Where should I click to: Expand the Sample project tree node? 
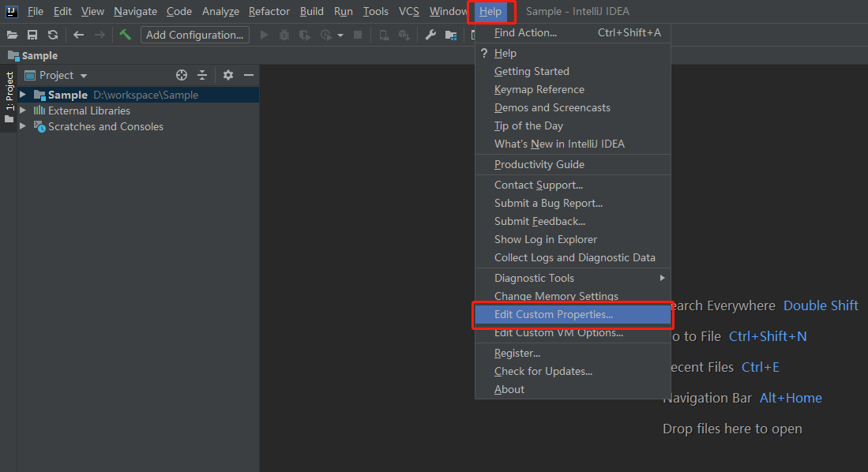coord(23,95)
